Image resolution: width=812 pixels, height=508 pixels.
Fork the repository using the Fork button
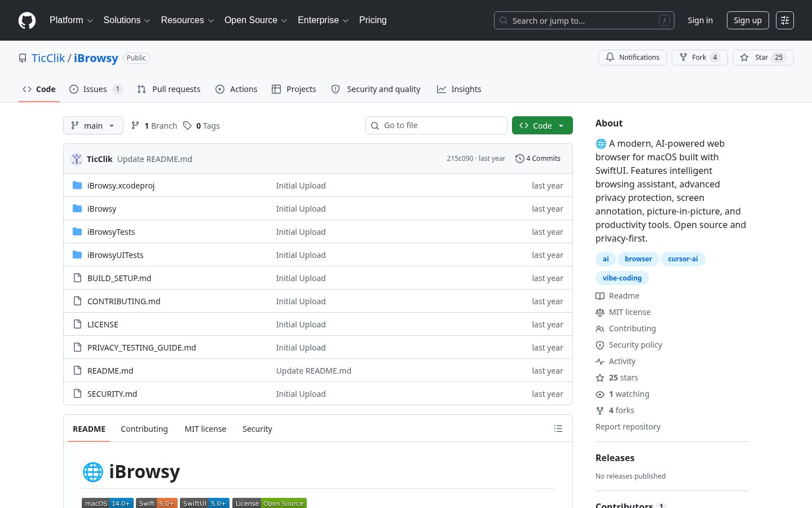[x=699, y=58]
